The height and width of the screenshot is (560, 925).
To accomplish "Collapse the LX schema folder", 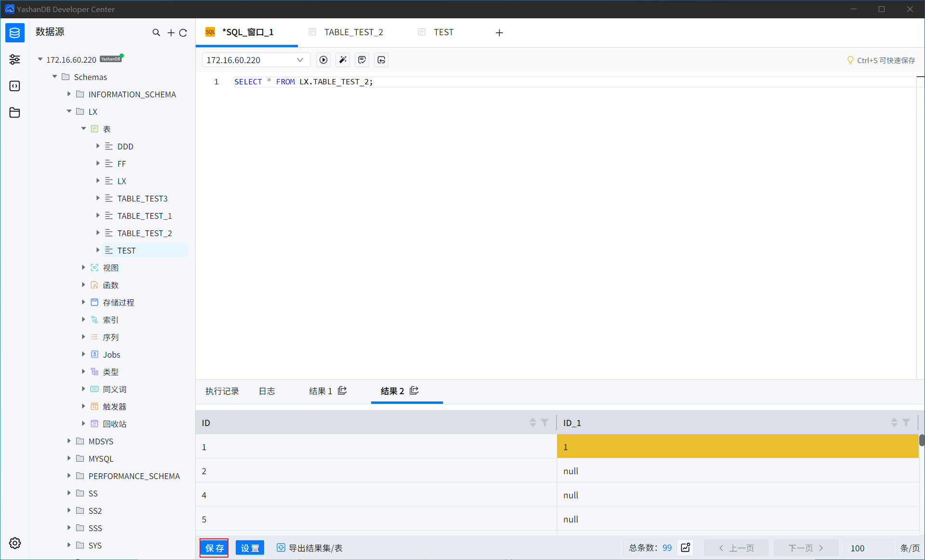I will (69, 111).
